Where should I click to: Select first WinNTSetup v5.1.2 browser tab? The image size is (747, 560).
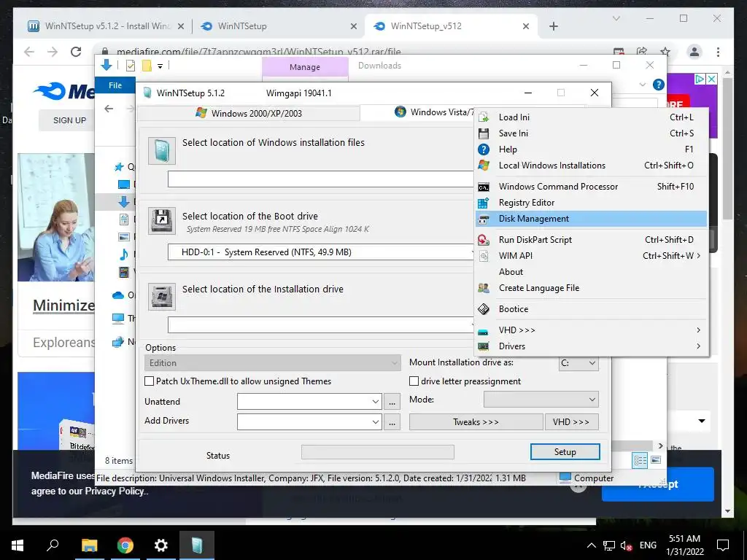106,26
